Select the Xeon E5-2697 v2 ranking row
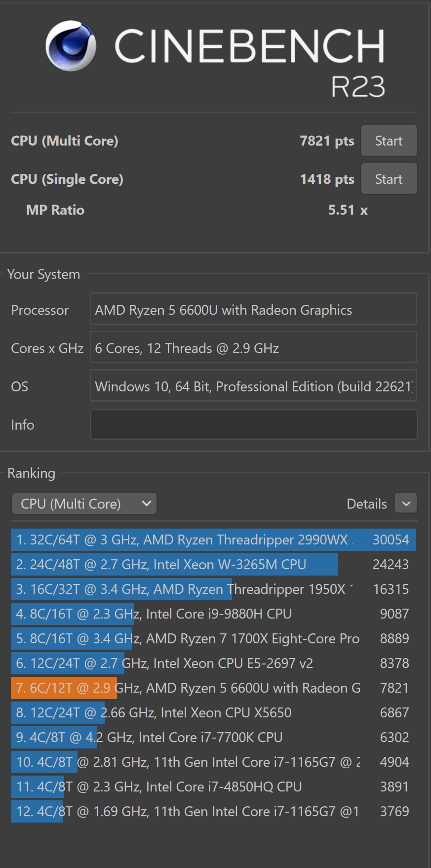Viewport: 431px width, 868px height. pyautogui.click(x=213, y=663)
